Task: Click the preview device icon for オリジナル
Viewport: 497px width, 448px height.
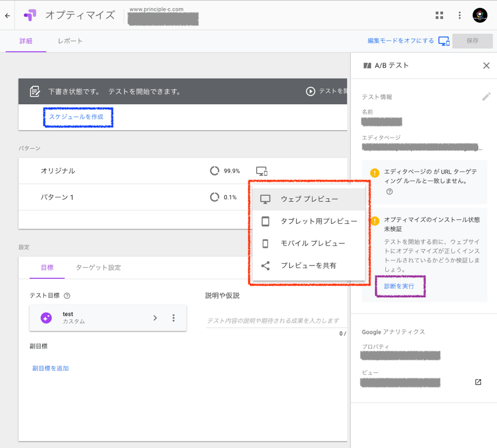Action: [261, 171]
